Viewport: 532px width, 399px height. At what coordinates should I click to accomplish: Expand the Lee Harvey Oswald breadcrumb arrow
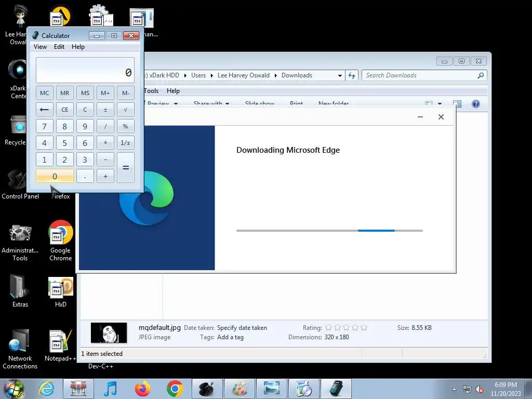pos(275,75)
